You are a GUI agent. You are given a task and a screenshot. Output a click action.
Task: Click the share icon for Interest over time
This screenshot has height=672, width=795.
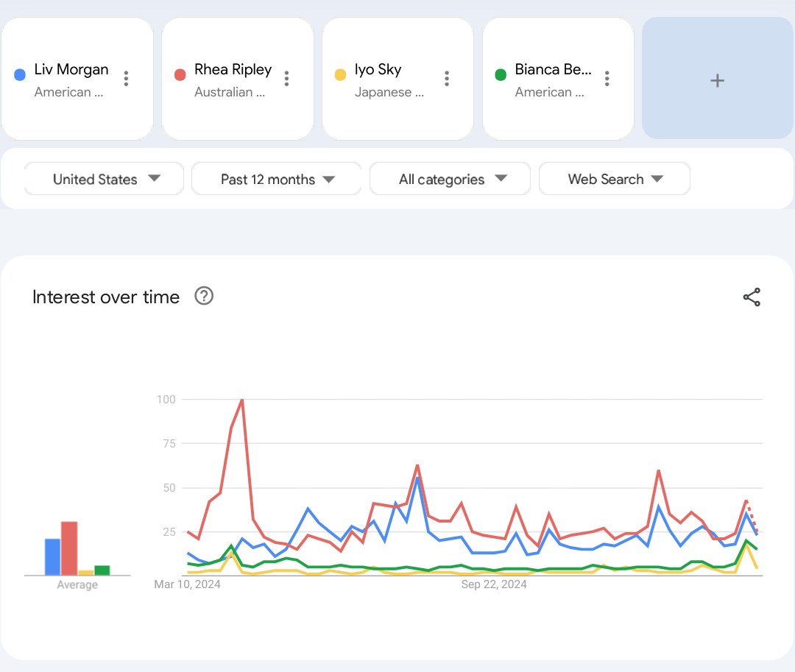tap(752, 297)
